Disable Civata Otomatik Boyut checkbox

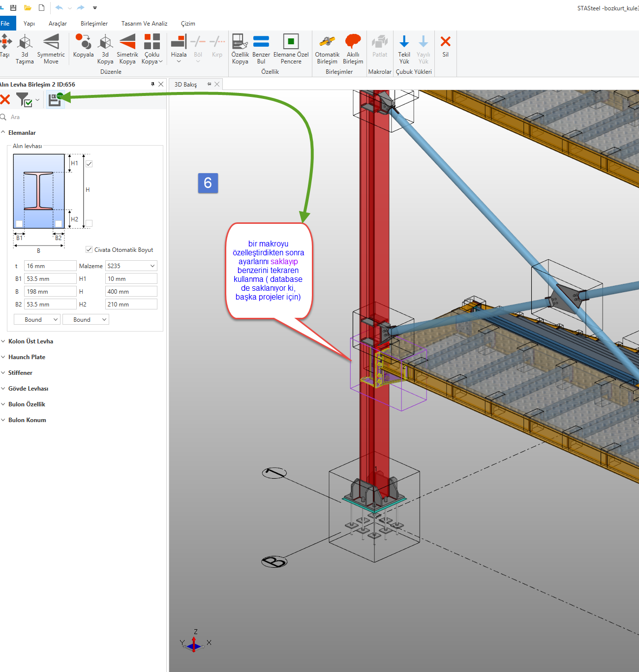click(x=89, y=249)
